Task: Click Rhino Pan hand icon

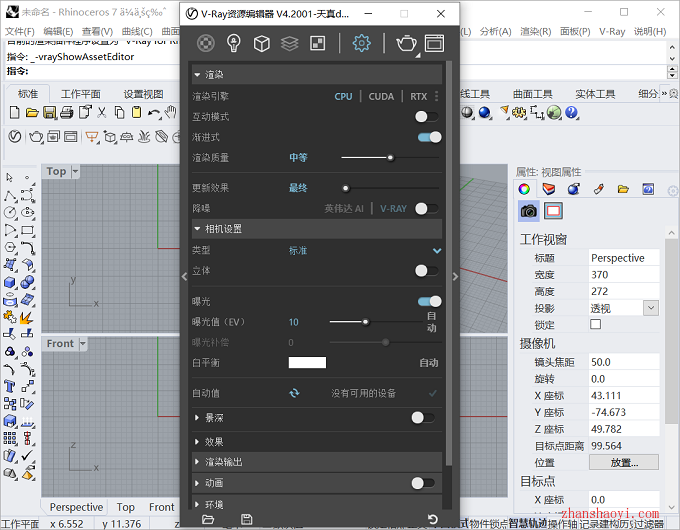Action: click(x=171, y=112)
